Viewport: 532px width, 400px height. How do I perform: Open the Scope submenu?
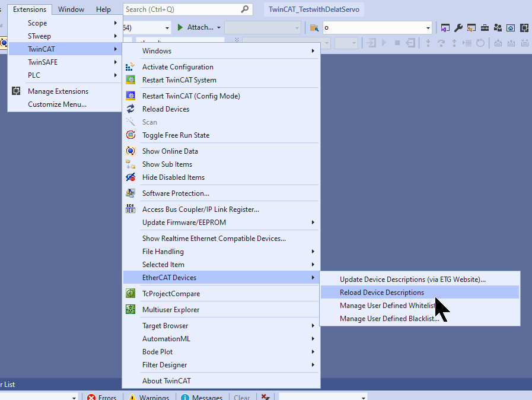[65, 23]
